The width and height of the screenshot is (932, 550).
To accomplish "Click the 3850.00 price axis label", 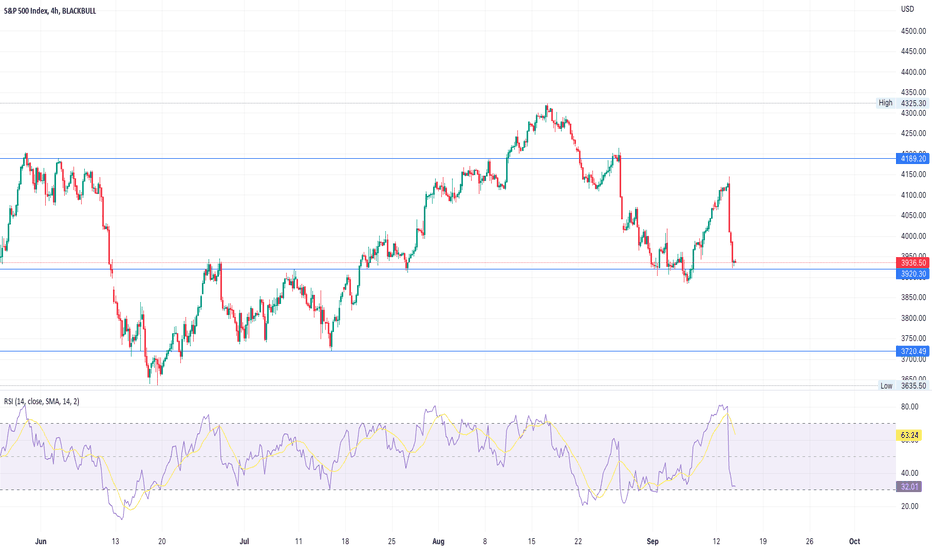I will 914,297.
